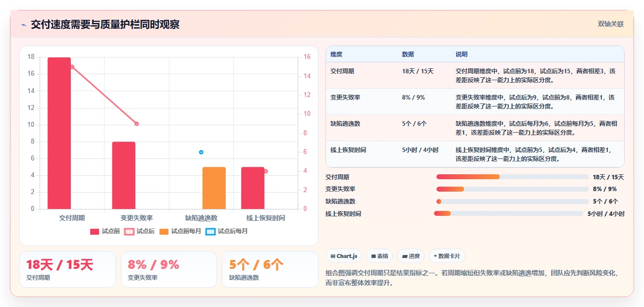The width and height of the screenshot is (644, 307).
Task: Click the 交付周期 x-axis label
Action: click(x=72, y=218)
